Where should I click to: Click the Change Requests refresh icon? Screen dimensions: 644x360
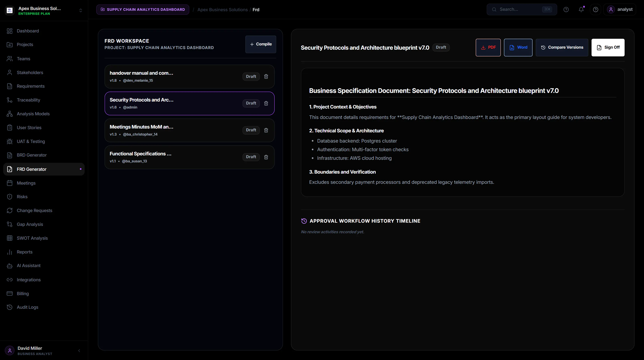tap(9, 210)
